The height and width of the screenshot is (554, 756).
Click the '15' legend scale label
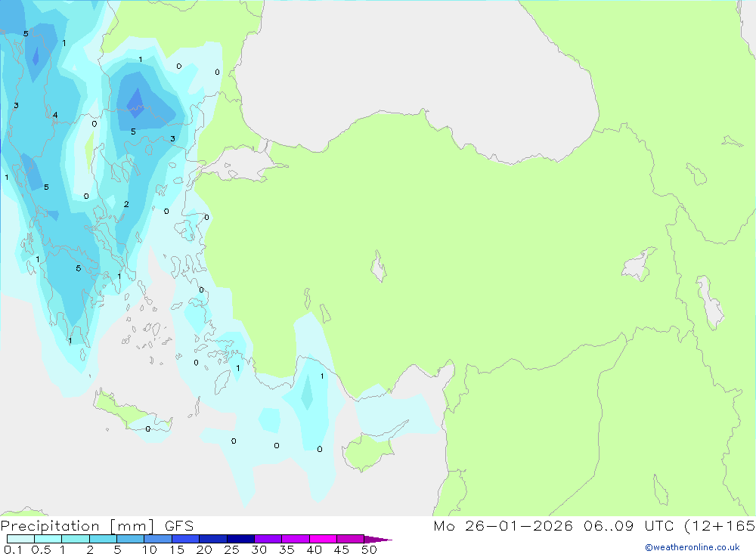pos(177,549)
